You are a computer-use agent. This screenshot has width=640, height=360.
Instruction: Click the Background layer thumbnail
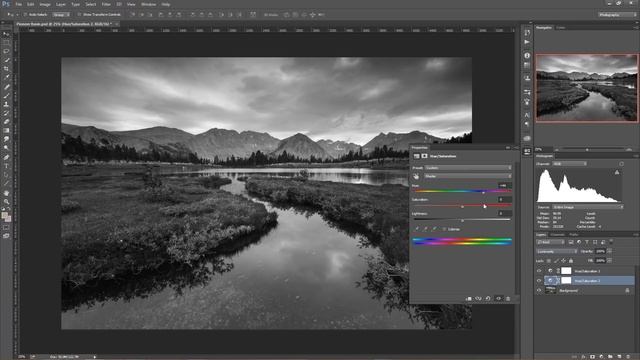551,290
